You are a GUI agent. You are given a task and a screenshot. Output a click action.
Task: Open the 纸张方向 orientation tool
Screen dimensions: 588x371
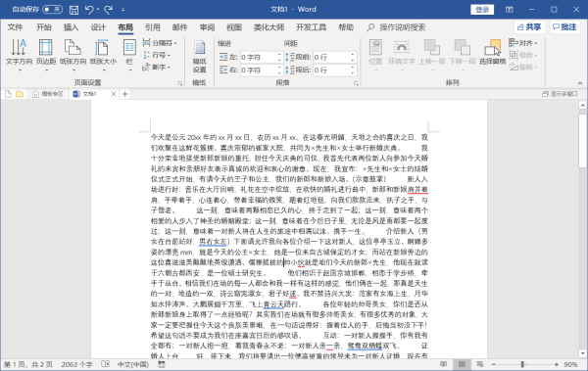[x=73, y=55]
